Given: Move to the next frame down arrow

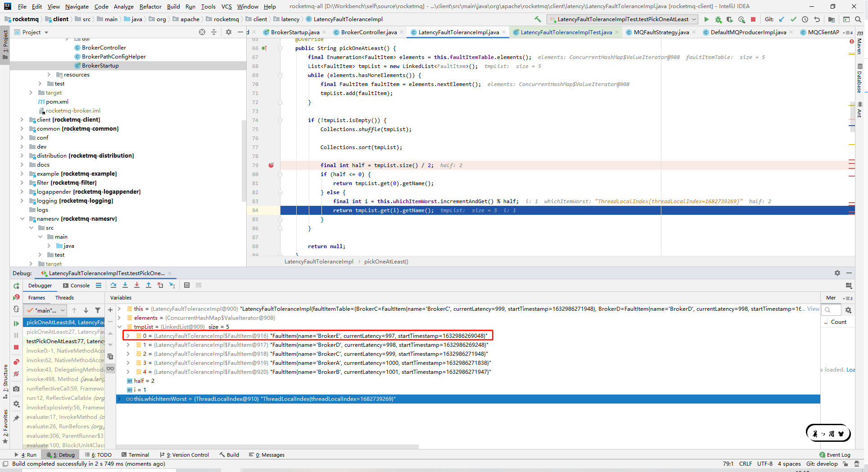Looking at the screenshot, I should (x=86, y=310).
